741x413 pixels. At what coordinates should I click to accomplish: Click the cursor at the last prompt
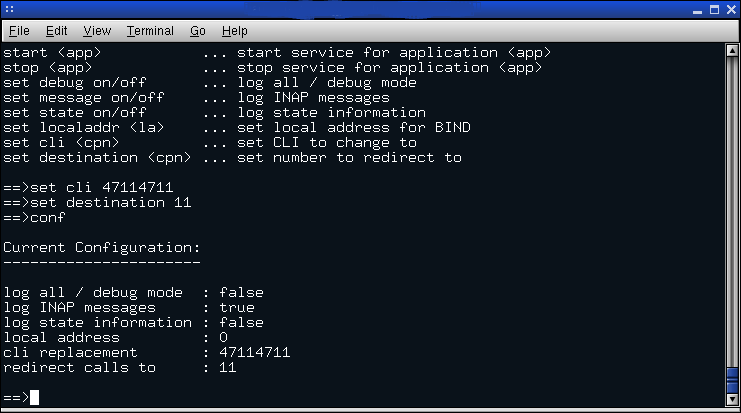click(35, 398)
